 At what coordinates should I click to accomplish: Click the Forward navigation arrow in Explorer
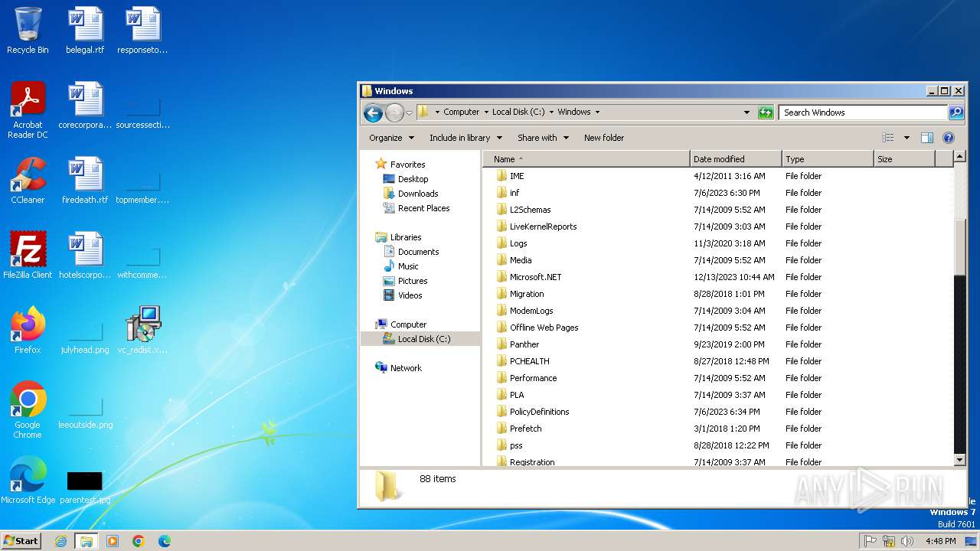pos(394,112)
